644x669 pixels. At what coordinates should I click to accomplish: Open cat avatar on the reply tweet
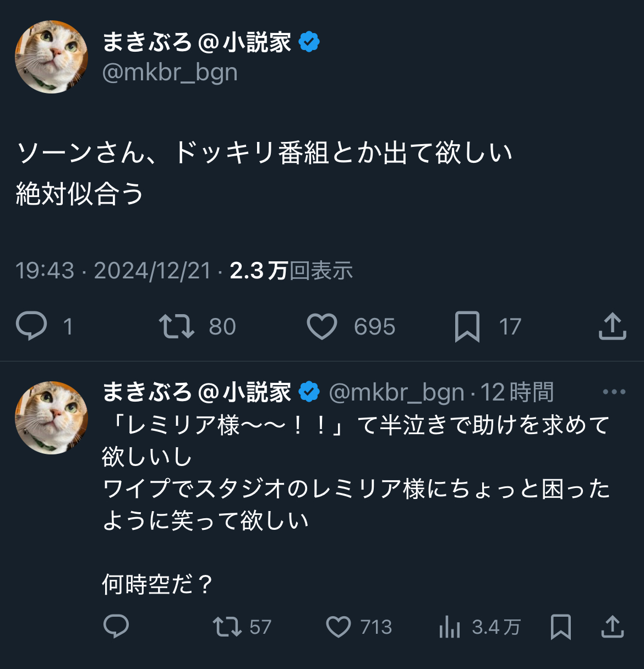[51, 418]
